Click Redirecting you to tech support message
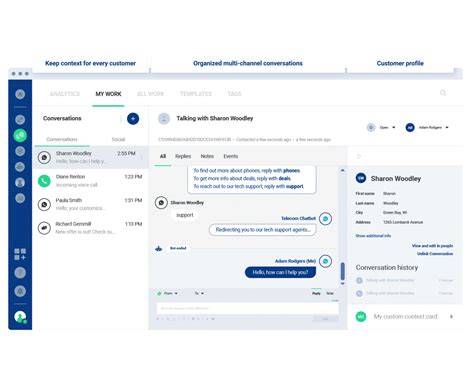Screen dimensions: 474x387 click(x=263, y=230)
